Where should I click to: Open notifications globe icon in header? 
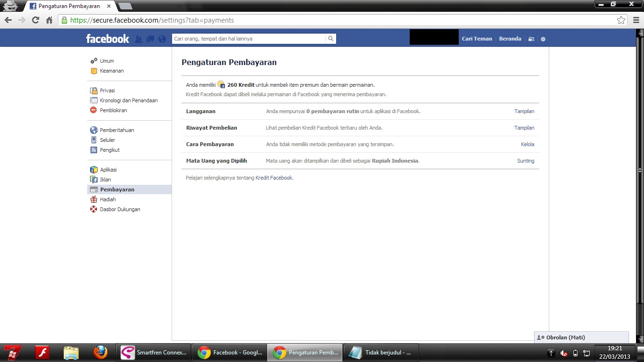(x=162, y=39)
